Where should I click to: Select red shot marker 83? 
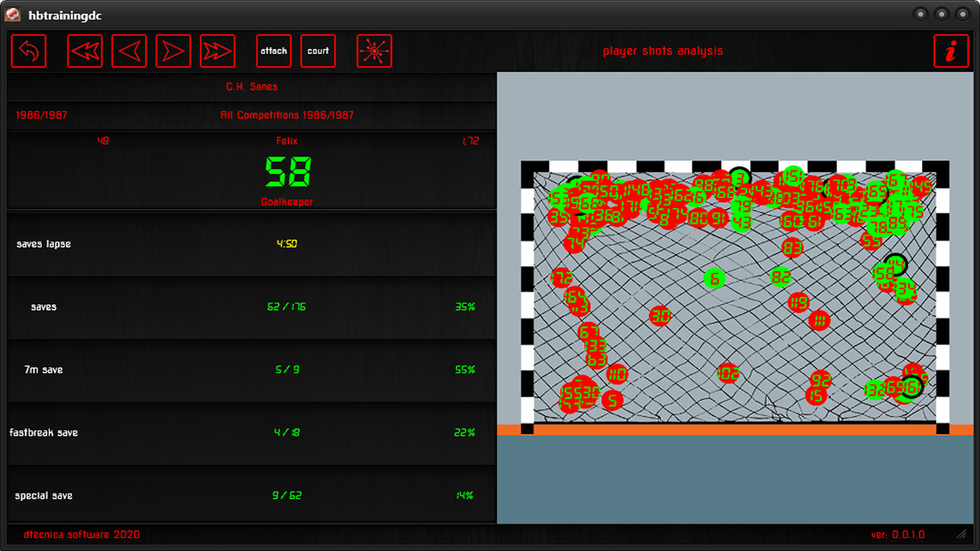(x=792, y=247)
